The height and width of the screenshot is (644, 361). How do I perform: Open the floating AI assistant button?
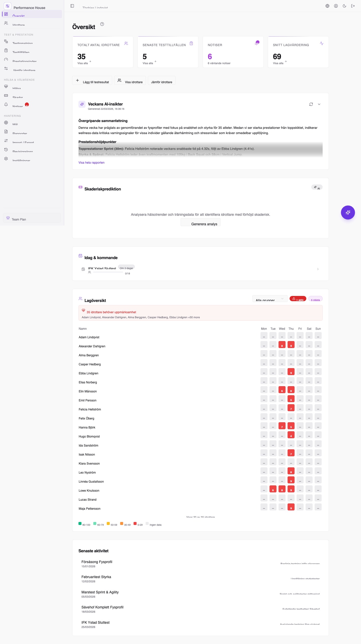coord(348,212)
